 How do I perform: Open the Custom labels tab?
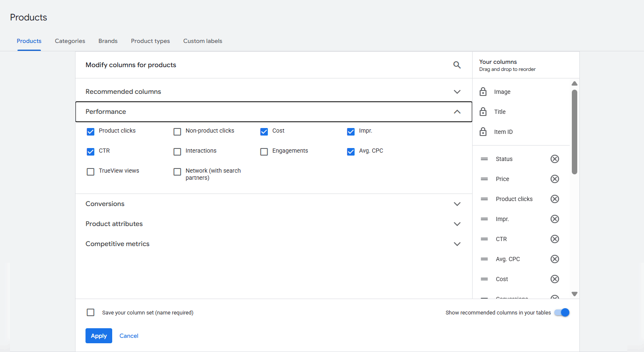(x=203, y=41)
